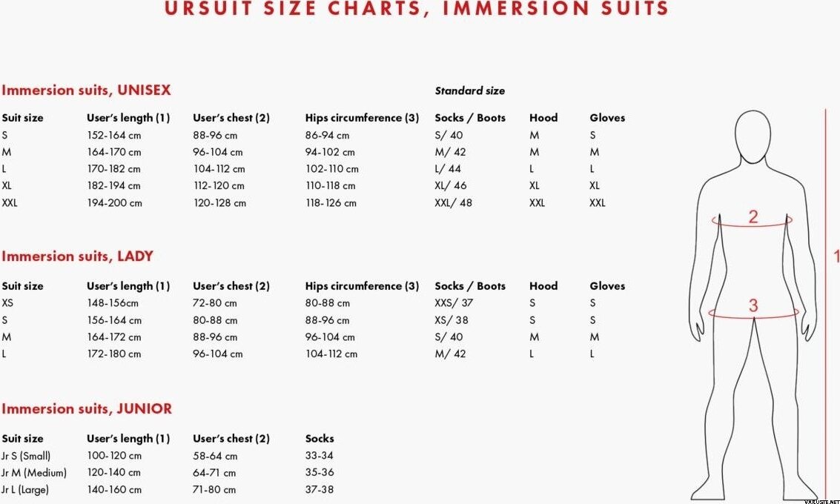Screen dimensions: 840x504
Task: Click the "Socks" column header in Junior table
Action: coord(320,439)
